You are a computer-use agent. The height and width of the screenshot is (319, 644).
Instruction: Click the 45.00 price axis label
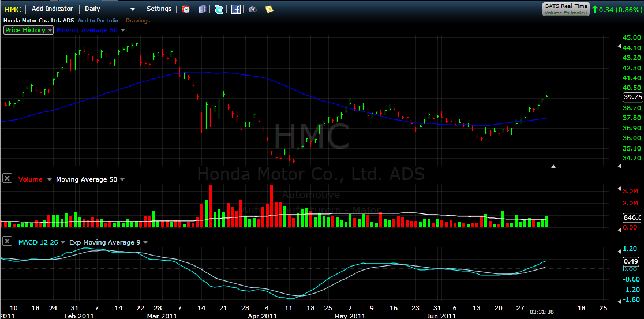pos(632,37)
